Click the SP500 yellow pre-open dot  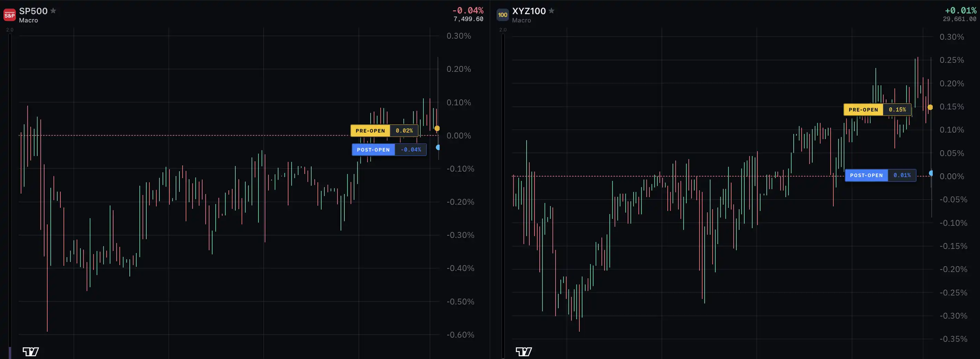point(437,128)
